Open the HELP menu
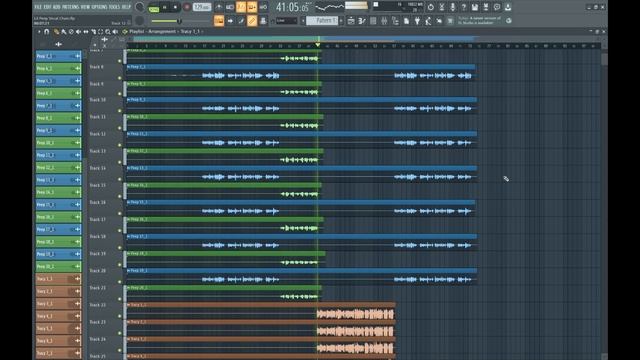Image resolution: width=640 pixels, height=360 pixels. click(126, 7)
